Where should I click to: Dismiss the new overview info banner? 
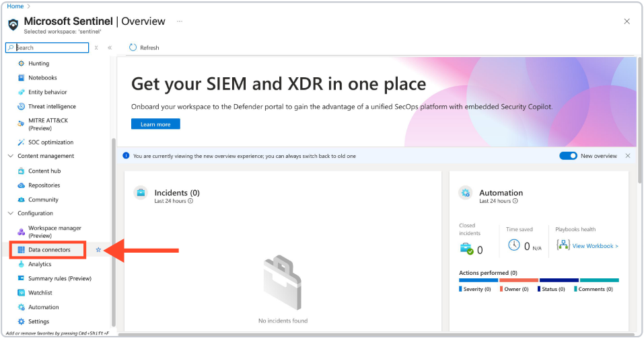628,156
